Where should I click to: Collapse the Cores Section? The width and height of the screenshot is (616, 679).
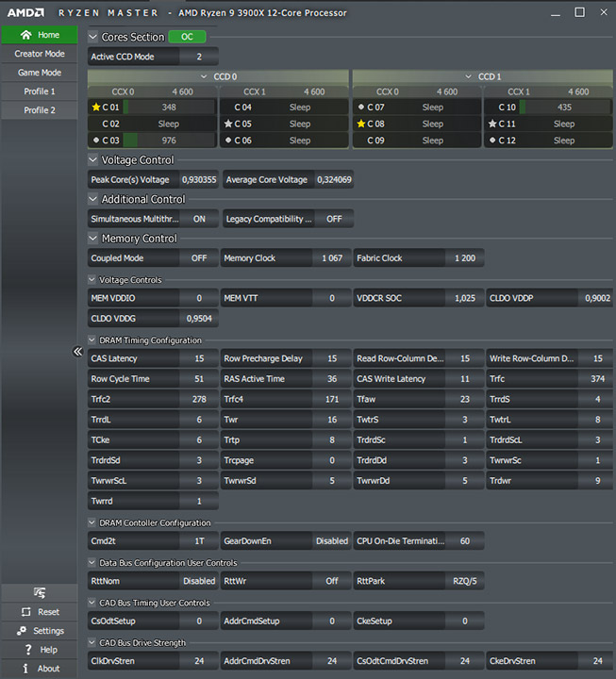[x=92, y=37]
